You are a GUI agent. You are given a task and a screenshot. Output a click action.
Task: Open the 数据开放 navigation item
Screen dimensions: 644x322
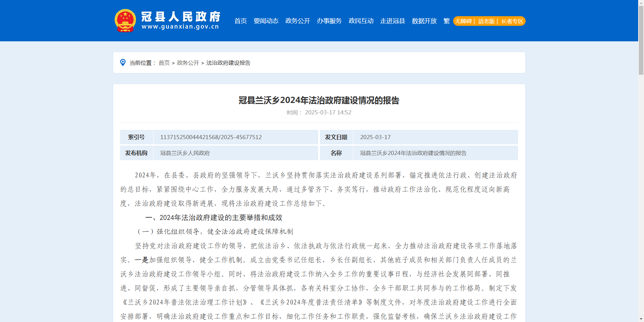click(x=424, y=21)
